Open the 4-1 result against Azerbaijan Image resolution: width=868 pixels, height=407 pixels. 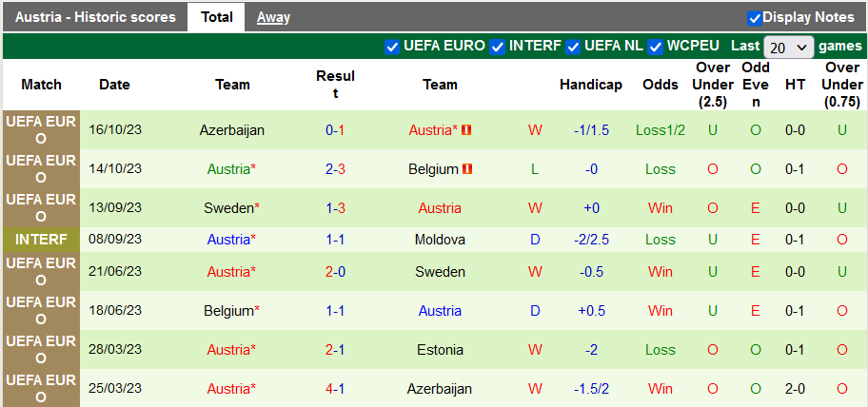point(335,389)
